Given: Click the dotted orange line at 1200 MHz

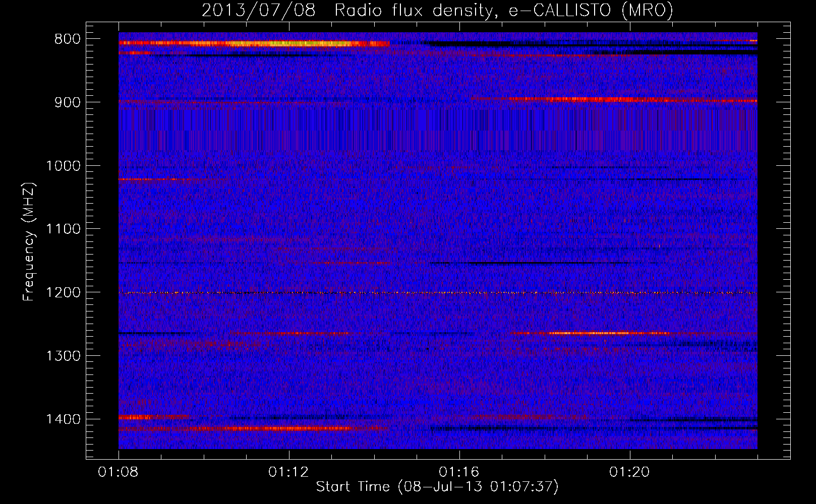Looking at the screenshot, I should point(438,293).
